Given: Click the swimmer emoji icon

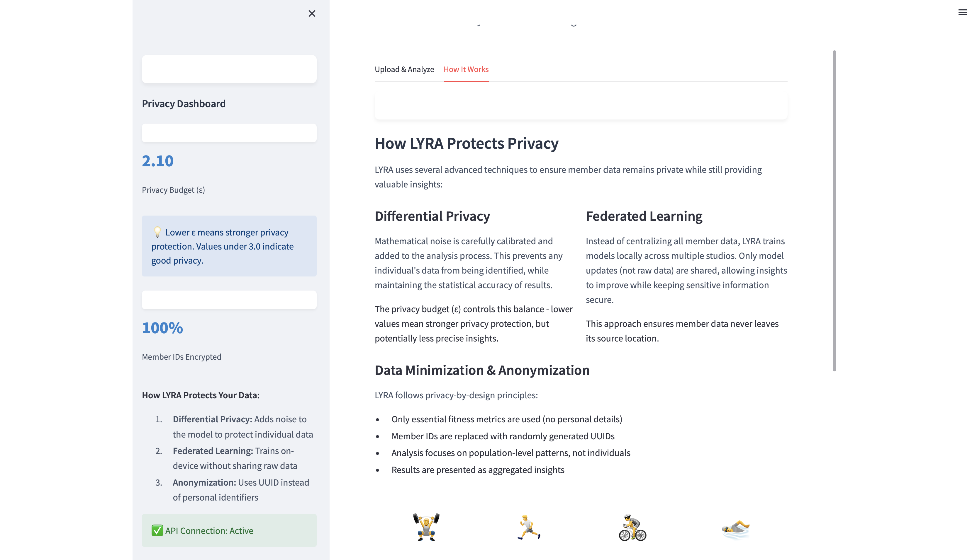Looking at the screenshot, I should pyautogui.click(x=735, y=528).
